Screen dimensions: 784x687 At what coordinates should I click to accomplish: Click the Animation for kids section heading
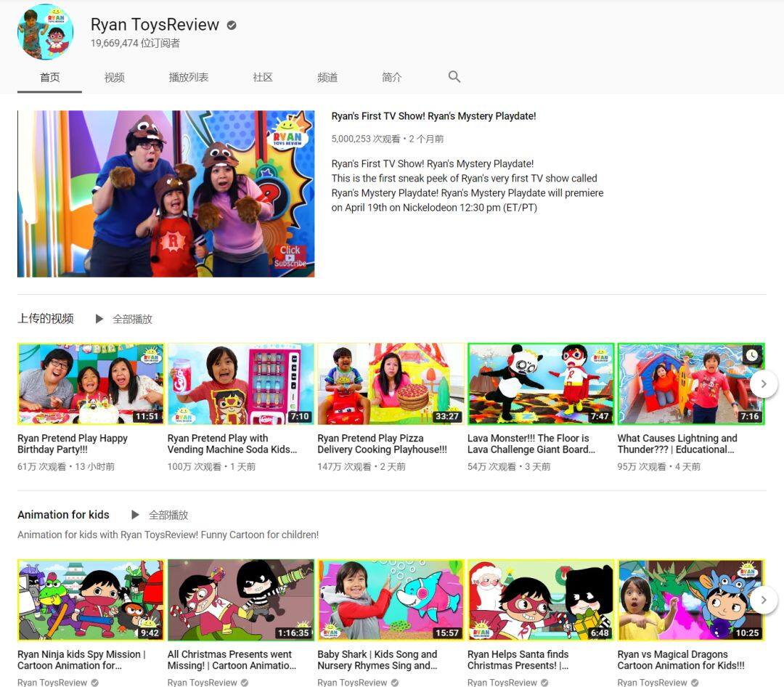coord(63,515)
